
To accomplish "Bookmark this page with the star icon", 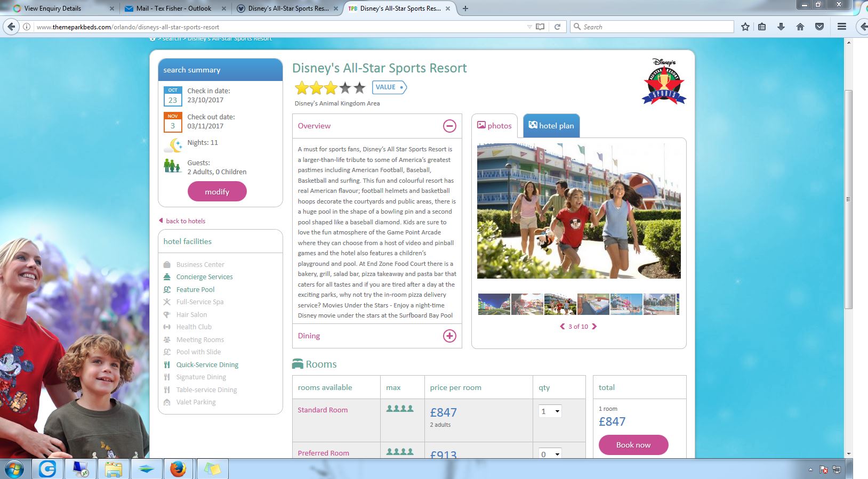I will pos(745,27).
